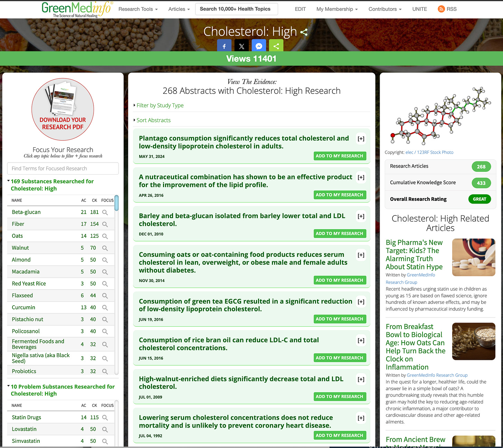This screenshot has height=448, width=503.
Task: Click the GREAT research rating badge
Action: click(480, 199)
